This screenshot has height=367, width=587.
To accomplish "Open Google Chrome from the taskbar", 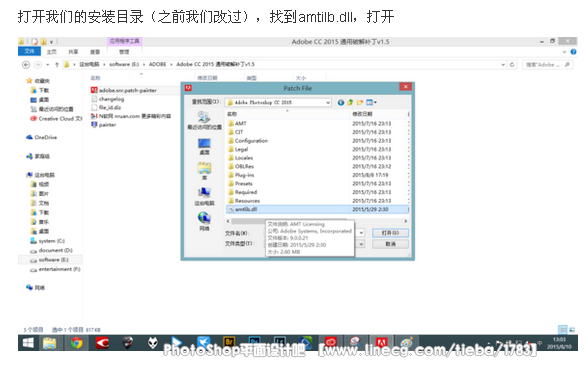I will tap(77, 343).
